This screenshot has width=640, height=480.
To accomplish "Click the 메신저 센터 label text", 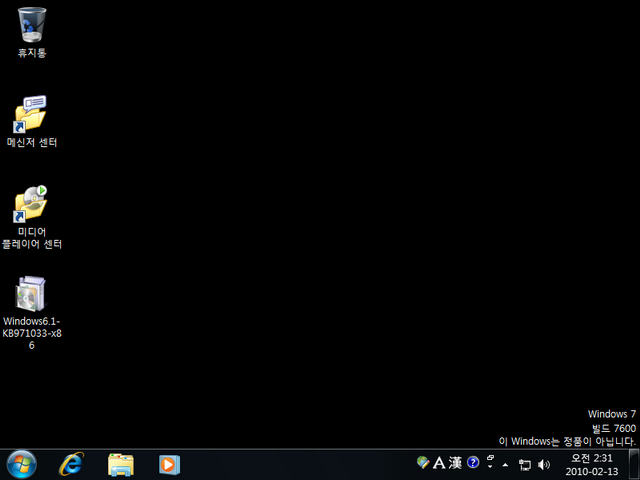I will point(32,142).
